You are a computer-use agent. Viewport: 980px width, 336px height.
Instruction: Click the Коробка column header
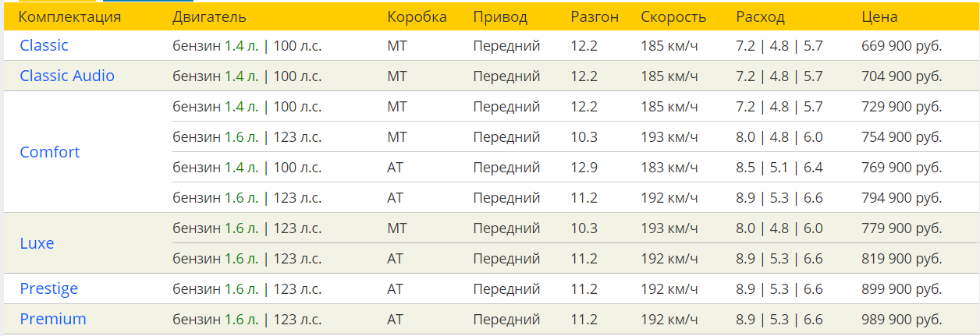pos(417,16)
